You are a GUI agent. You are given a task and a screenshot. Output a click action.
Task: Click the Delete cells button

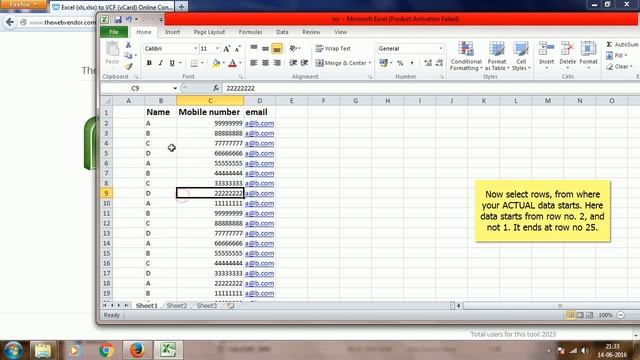(567, 55)
